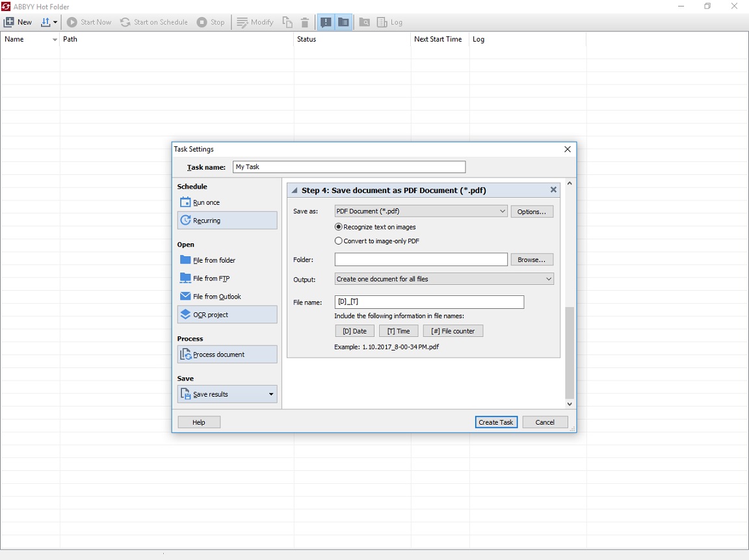749x560 pixels.
Task: Choose File from FTP under Open
Action: (x=228, y=278)
